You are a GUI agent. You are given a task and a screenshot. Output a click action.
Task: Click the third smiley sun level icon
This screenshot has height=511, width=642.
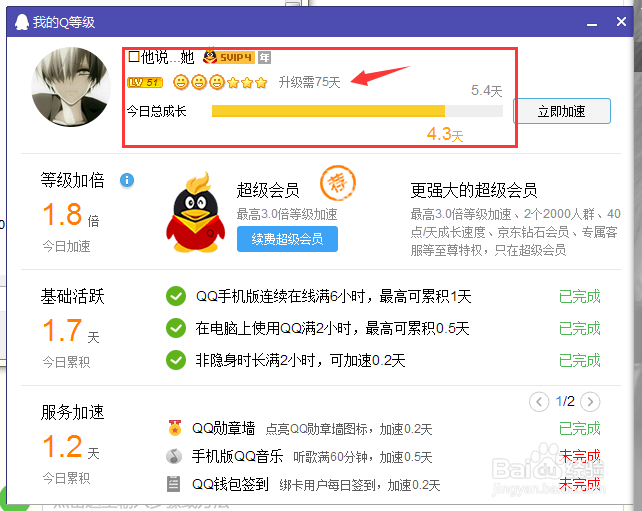click(x=217, y=82)
